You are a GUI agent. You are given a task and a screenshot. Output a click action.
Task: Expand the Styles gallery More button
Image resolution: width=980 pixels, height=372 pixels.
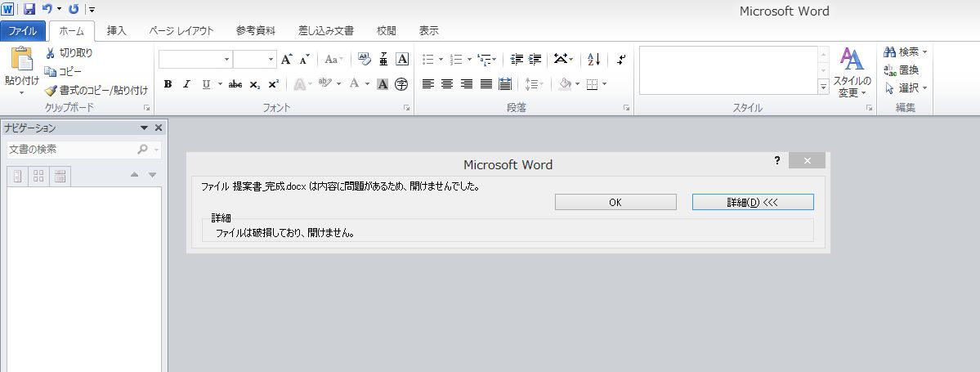click(x=824, y=87)
